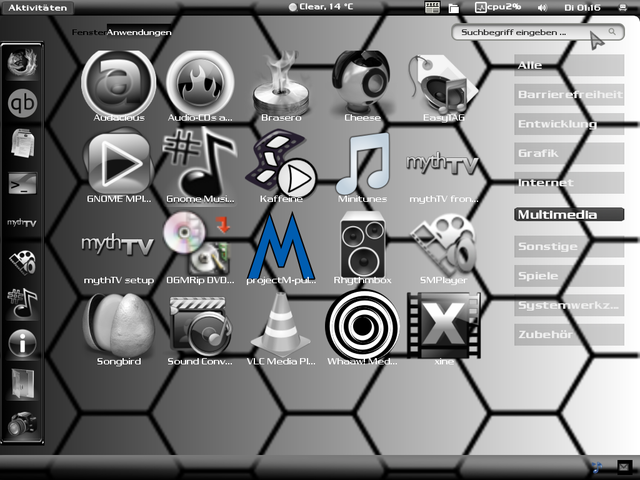Launch the Audacious music player
Screen dimensions: 640x480
tap(119, 84)
